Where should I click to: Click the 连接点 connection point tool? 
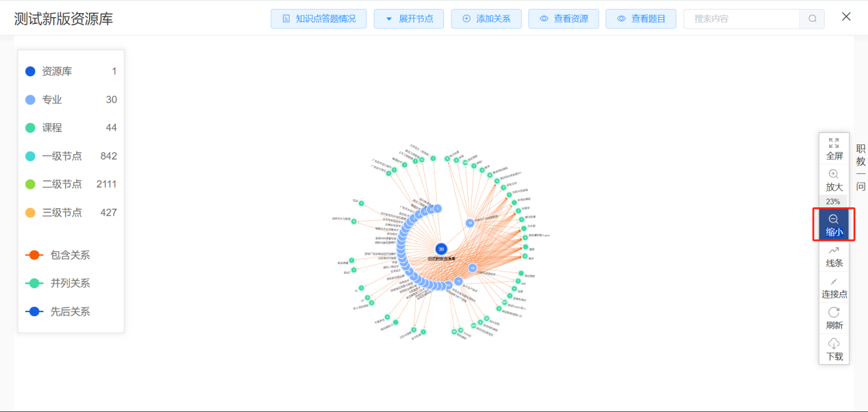(x=834, y=287)
